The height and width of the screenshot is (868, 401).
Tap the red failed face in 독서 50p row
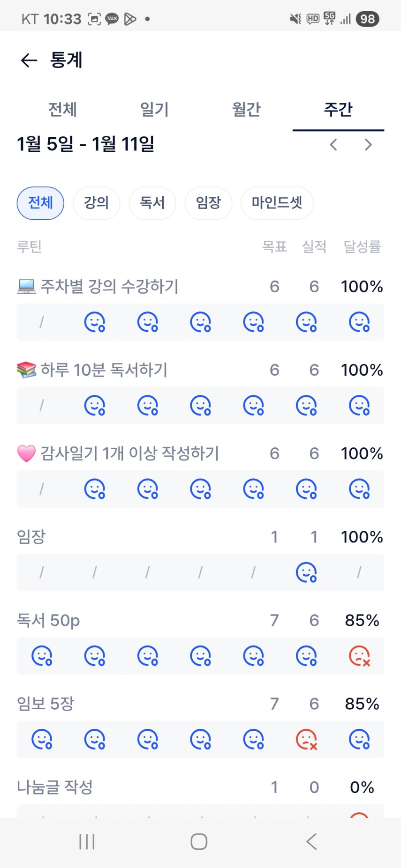click(x=360, y=656)
